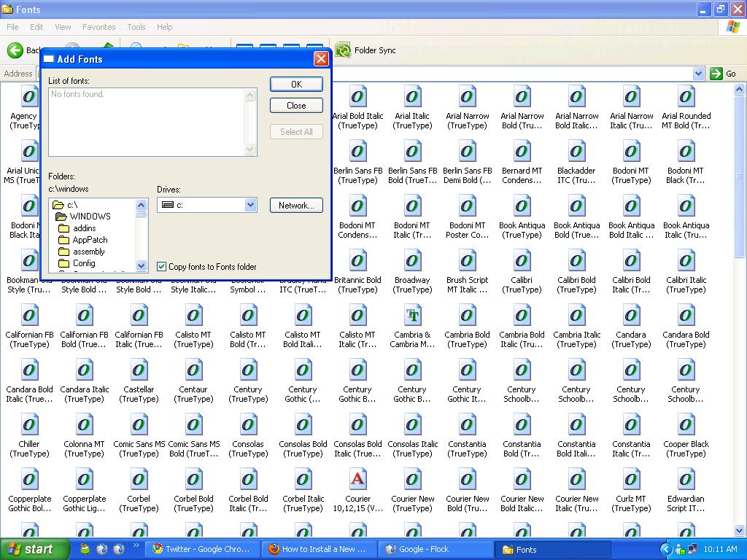Select the Berlin Sans FB font icon
747x560 pixels.
click(x=357, y=152)
